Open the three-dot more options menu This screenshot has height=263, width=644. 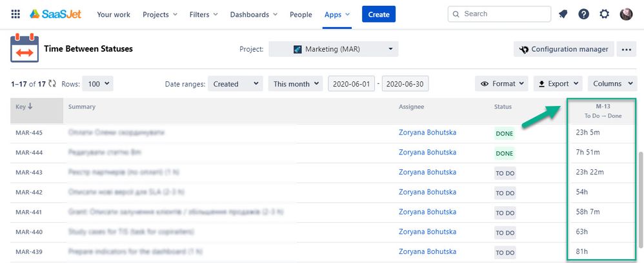click(x=626, y=49)
